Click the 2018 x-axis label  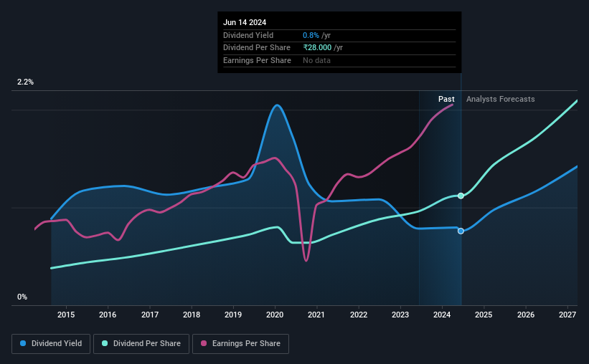[192, 315]
